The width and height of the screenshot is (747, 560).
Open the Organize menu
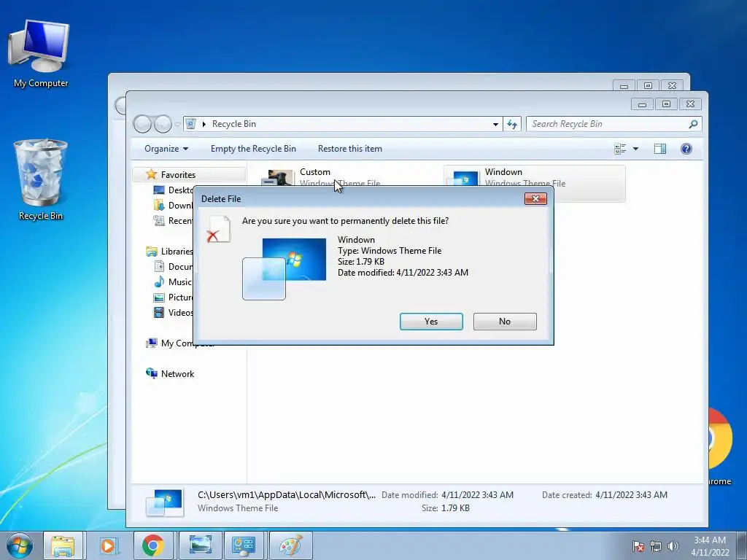coord(166,149)
